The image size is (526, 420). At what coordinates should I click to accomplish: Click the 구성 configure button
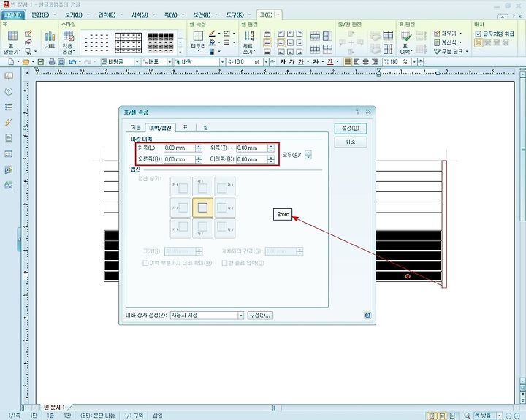click(260, 316)
